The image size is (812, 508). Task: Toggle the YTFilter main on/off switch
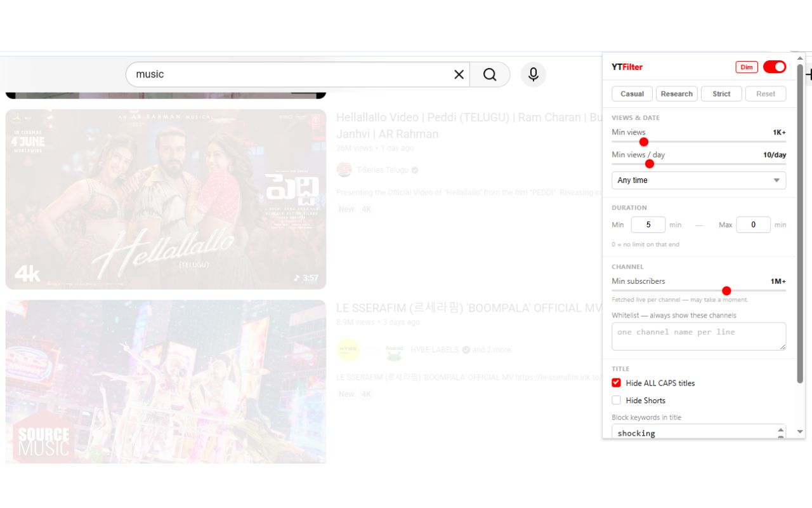click(775, 67)
